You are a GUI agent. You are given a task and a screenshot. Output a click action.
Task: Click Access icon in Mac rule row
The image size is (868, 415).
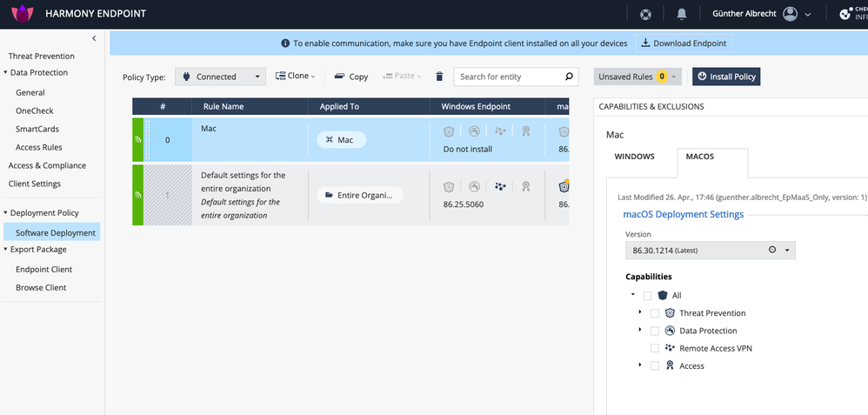click(x=526, y=131)
